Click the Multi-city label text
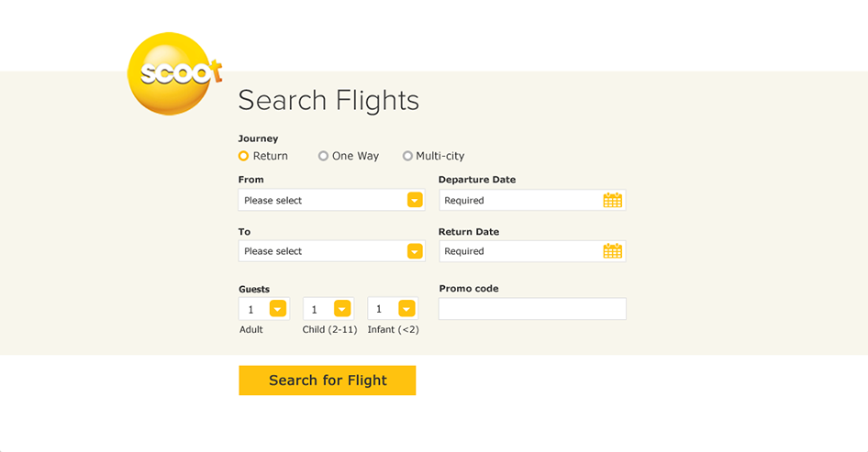Screen dimensions: 868x452 pyautogui.click(x=440, y=156)
